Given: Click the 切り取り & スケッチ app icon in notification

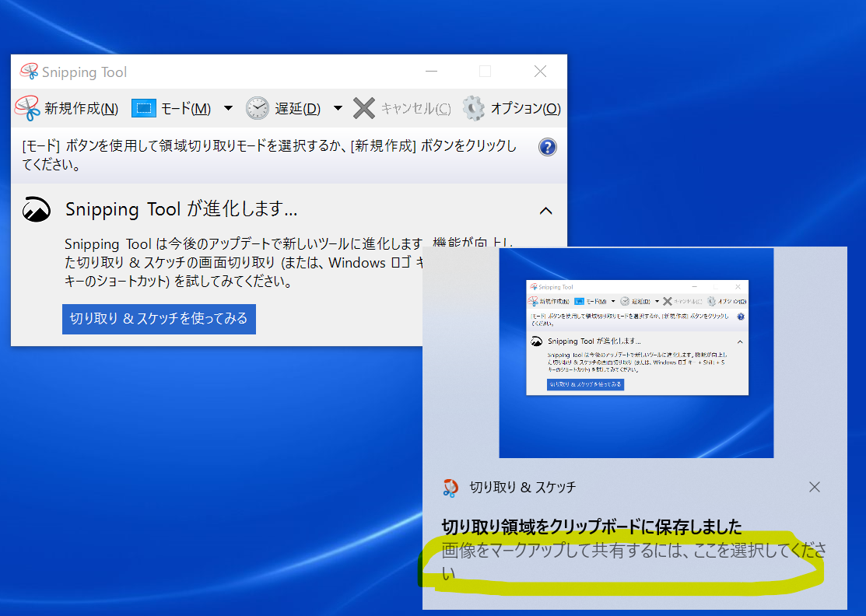Looking at the screenshot, I should click(x=451, y=488).
